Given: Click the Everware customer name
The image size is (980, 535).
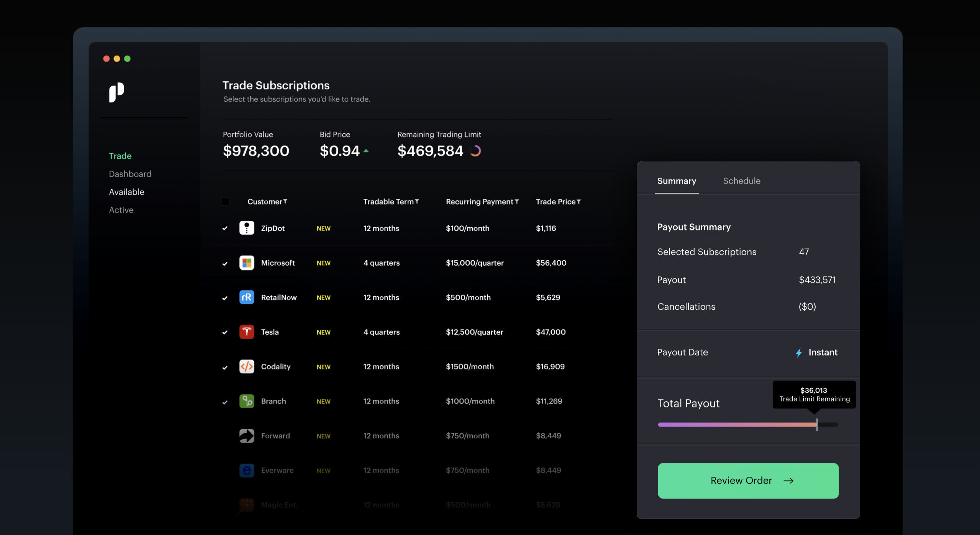Looking at the screenshot, I should point(277,470).
